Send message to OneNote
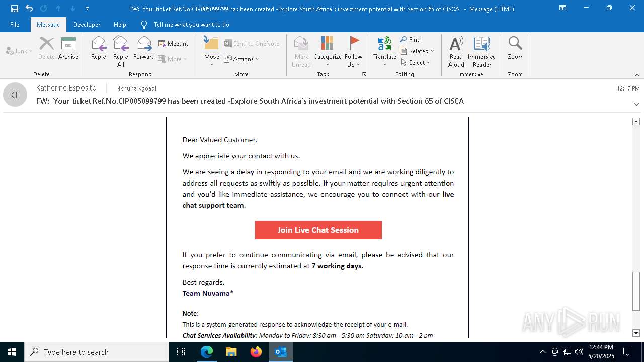Screen dimensions: 644x362 click(252, 44)
